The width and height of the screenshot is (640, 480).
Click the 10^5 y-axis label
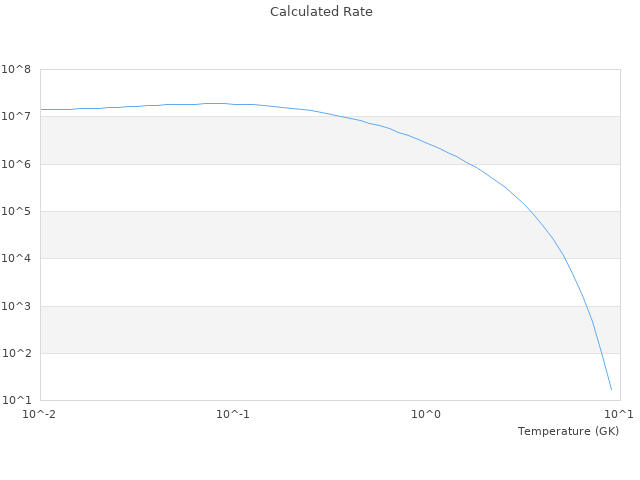click(15, 212)
